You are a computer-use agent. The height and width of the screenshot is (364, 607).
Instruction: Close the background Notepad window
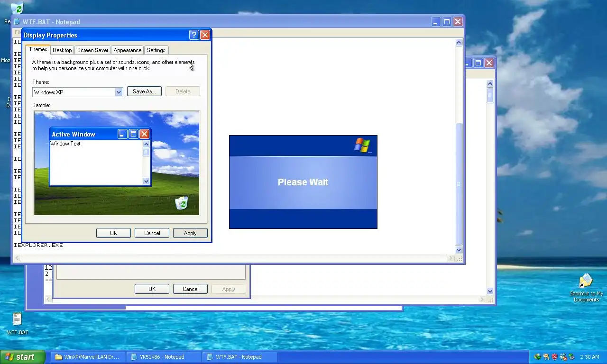(x=489, y=63)
